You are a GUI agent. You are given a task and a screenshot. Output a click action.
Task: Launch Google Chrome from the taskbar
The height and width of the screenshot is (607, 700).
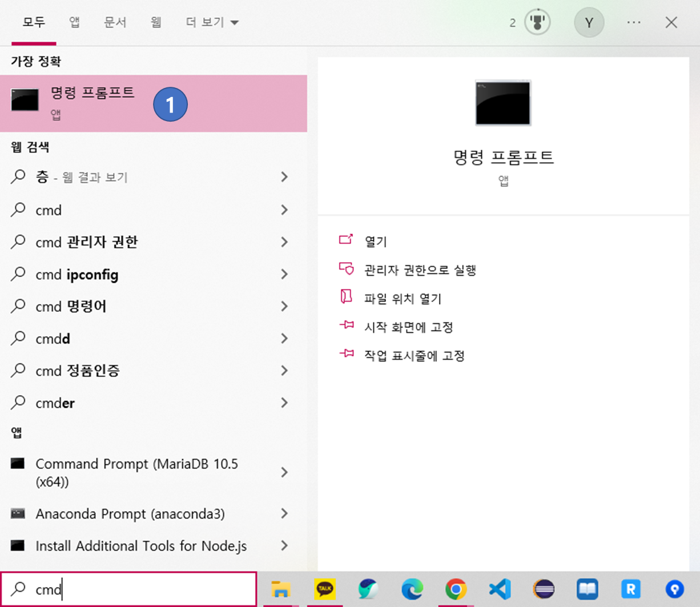[456, 589]
